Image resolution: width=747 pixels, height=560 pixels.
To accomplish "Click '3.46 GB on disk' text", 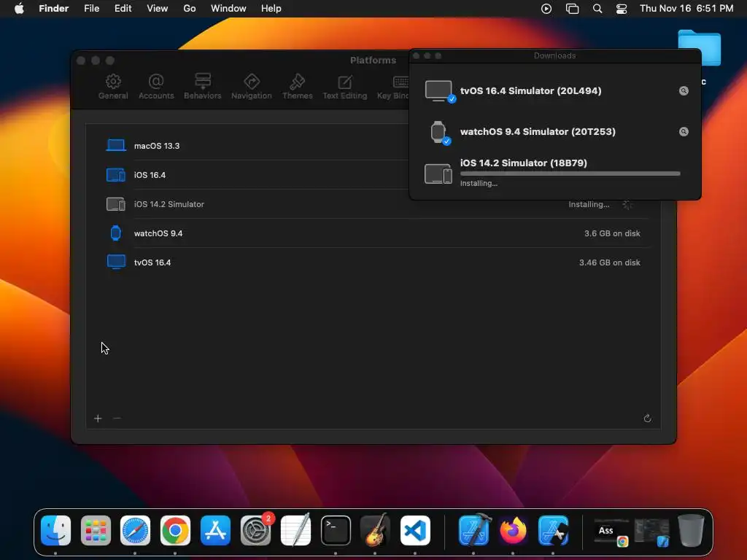I will (x=609, y=262).
